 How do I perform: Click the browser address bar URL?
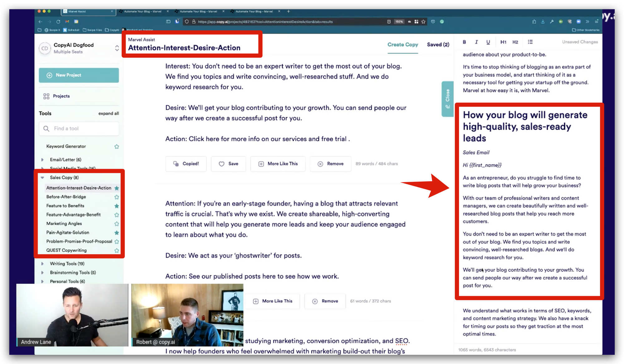click(x=265, y=22)
